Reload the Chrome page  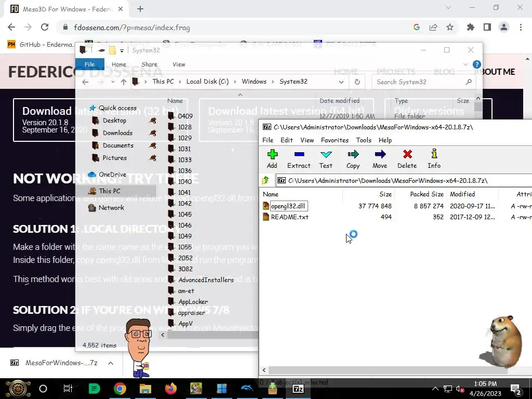[x=45, y=27]
